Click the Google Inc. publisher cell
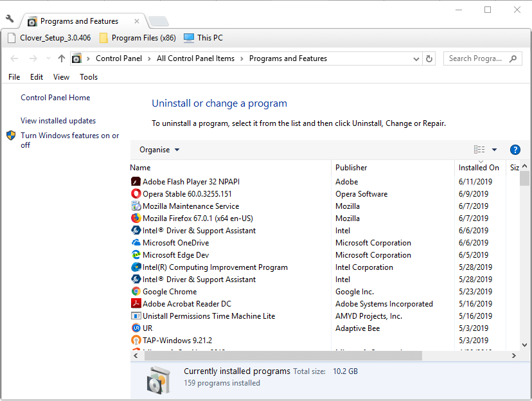This screenshot has width=532, height=401. point(355,292)
